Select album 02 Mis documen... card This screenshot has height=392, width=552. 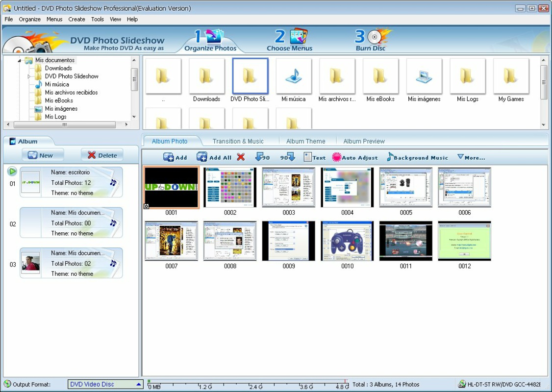point(71,223)
